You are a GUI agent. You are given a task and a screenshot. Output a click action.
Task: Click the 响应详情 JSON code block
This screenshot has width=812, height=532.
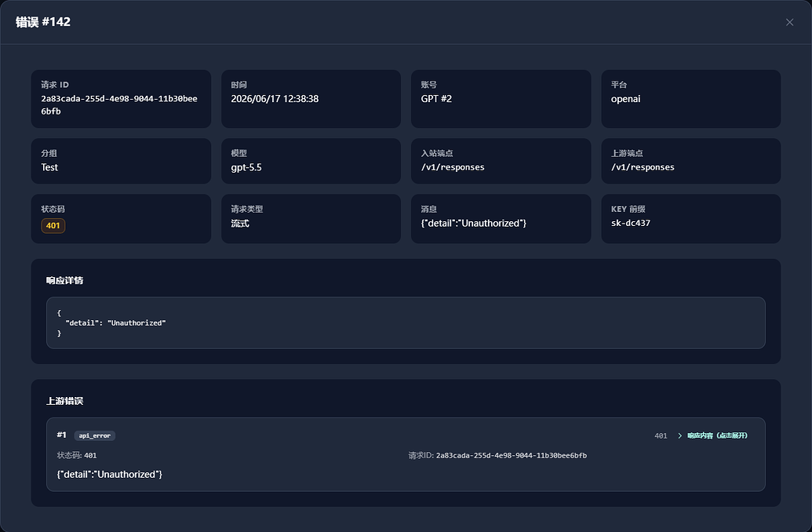tap(406, 322)
